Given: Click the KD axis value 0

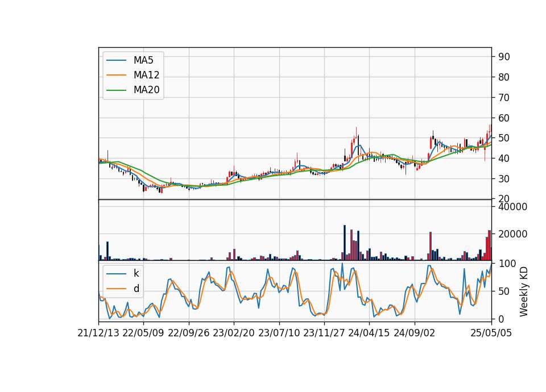Looking at the screenshot, I should 501,319.
